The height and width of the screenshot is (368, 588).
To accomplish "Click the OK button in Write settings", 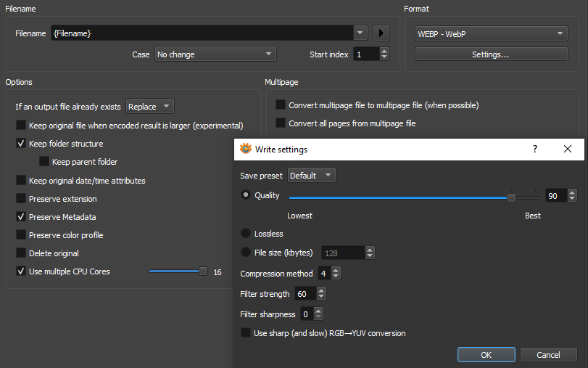I will click(486, 355).
